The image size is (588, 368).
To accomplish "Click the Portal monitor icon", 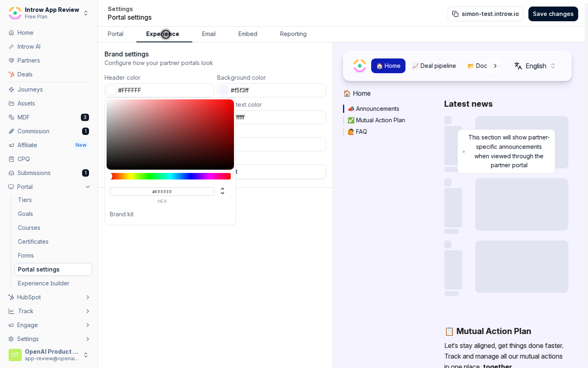I will tap(11, 187).
